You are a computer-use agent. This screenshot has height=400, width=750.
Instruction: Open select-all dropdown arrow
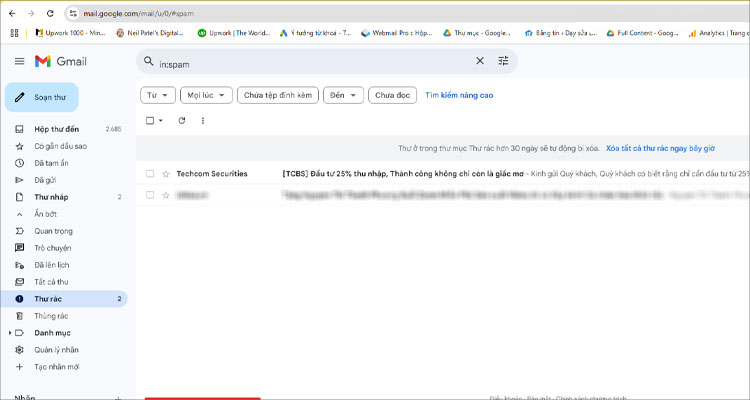(161, 121)
